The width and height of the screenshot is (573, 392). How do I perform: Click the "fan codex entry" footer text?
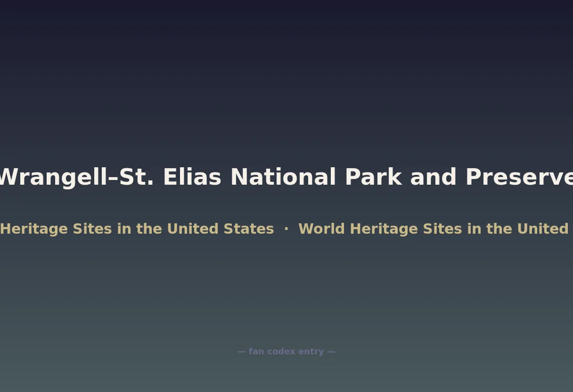[x=286, y=351]
